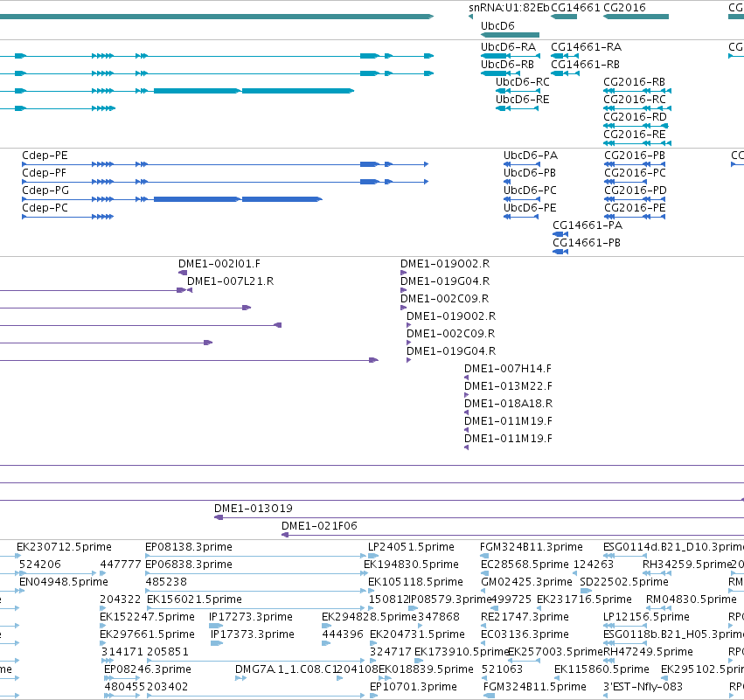Select the FGM324B11.3prime EST label

click(x=532, y=547)
